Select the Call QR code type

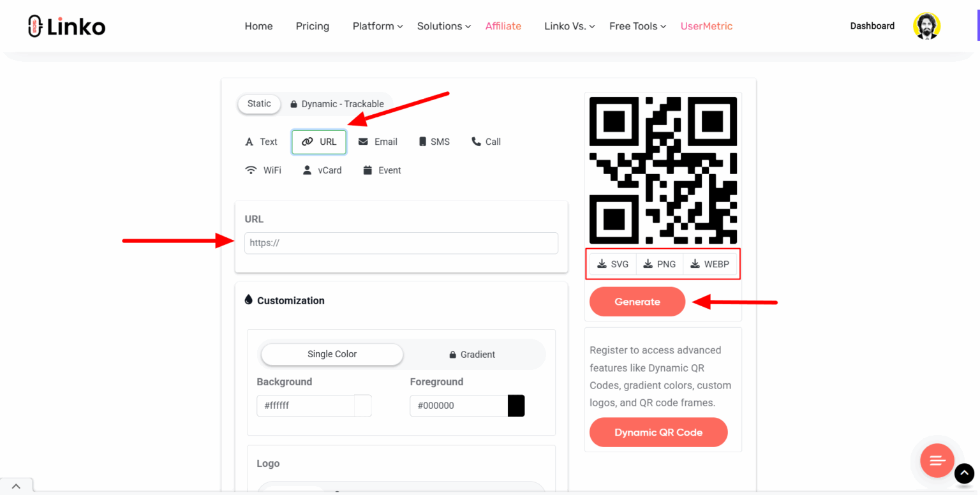pos(486,142)
